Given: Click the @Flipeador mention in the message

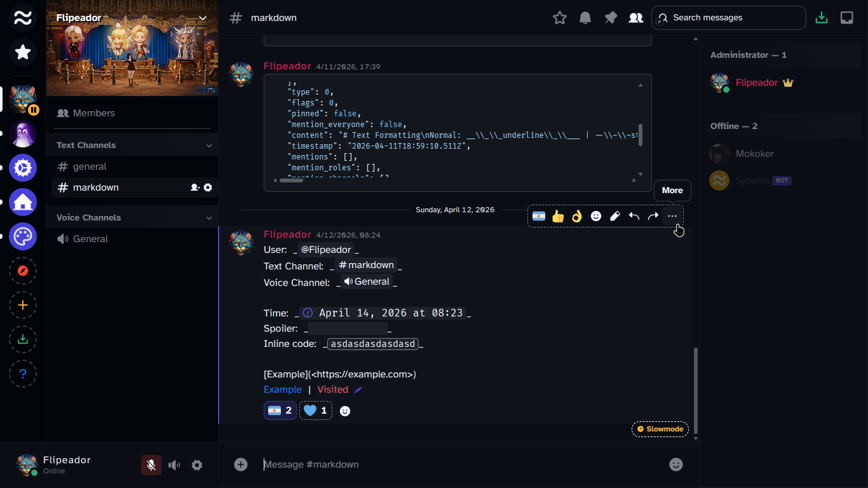Looking at the screenshot, I should pos(325,250).
